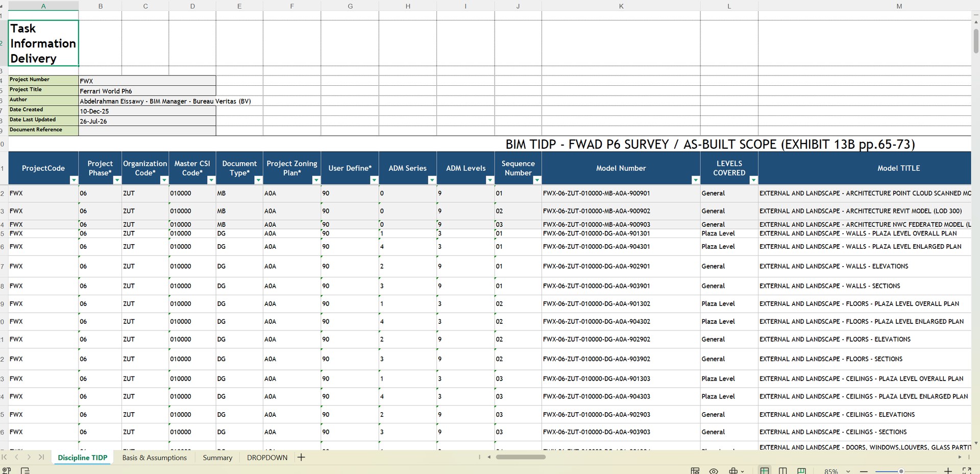Open the Summary sheet tab
980x474 pixels.
[x=217, y=458]
